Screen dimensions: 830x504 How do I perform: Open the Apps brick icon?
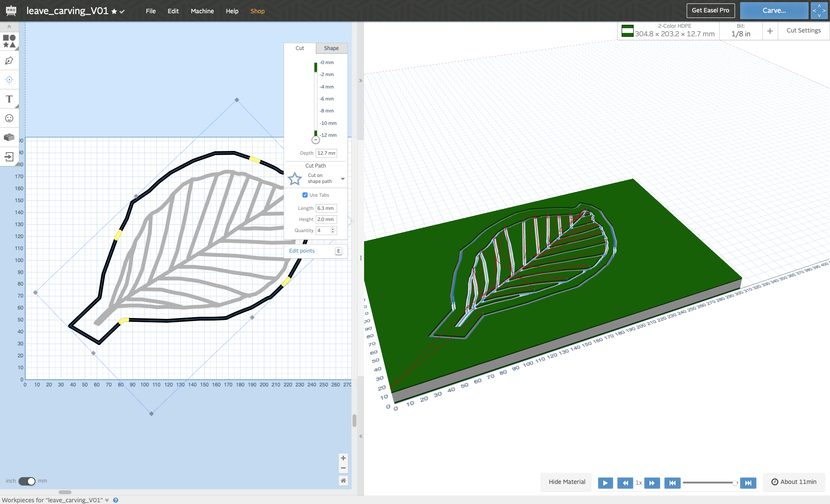coord(9,137)
